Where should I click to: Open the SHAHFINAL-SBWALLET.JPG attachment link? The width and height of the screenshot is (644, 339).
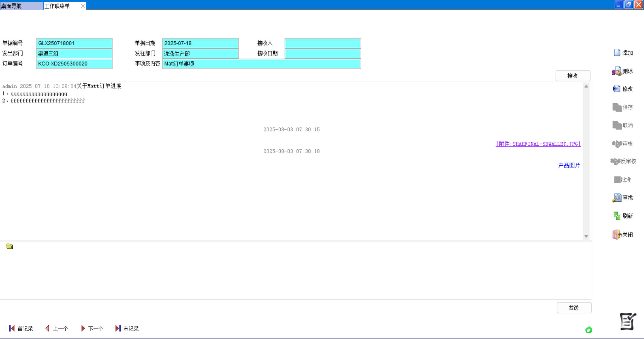click(538, 144)
